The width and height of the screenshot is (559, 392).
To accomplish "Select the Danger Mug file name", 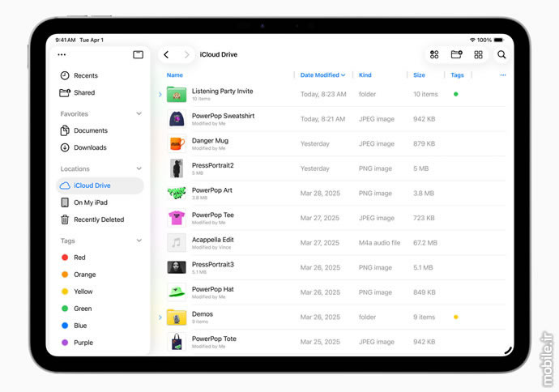I will (x=210, y=141).
